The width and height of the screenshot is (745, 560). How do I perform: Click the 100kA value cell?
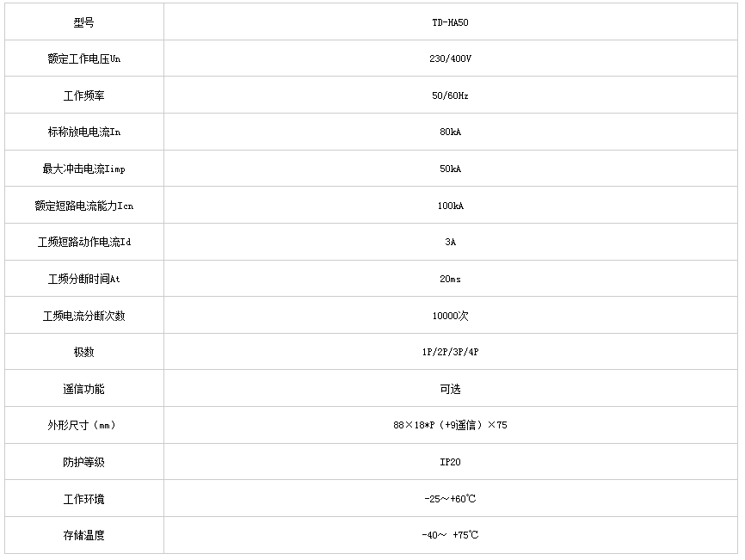point(450,206)
